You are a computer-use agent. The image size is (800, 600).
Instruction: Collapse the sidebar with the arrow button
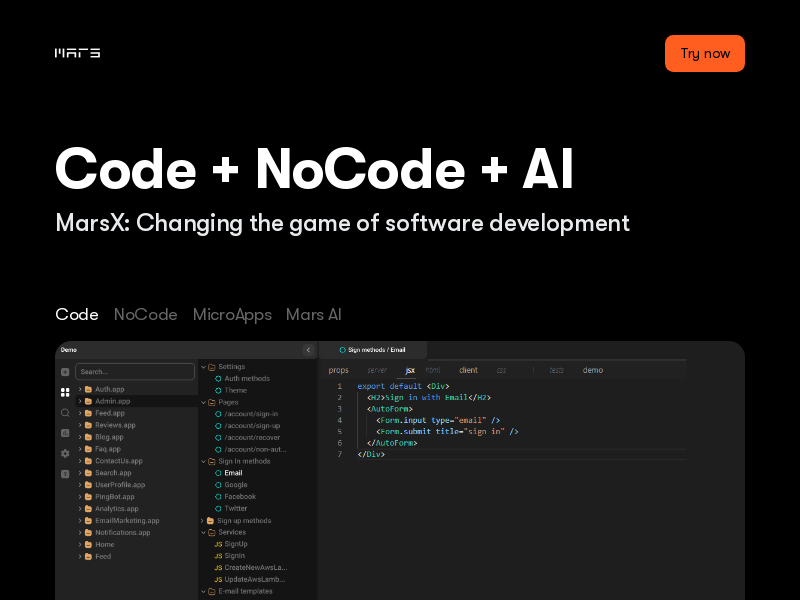click(308, 350)
